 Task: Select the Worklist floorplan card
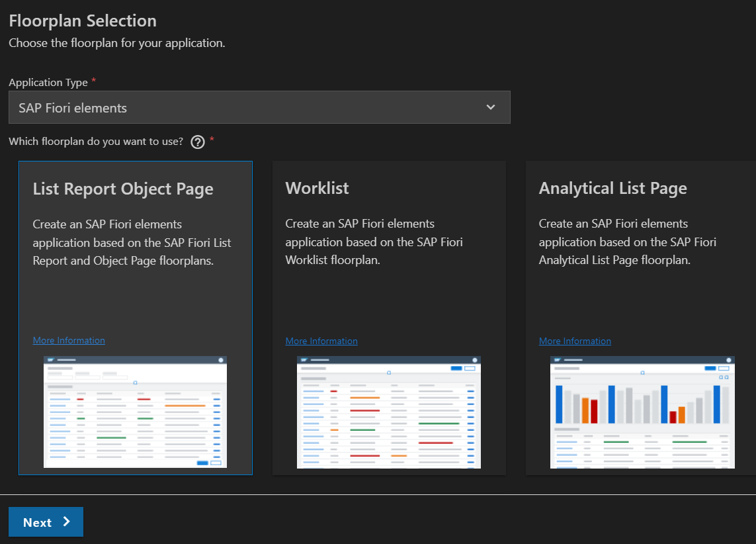coord(389,318)
